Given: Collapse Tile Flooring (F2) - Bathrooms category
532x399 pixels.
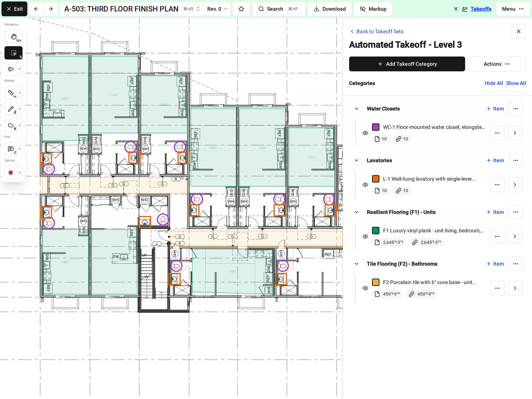Looking at the screenshot, I should tap(356, 264).
